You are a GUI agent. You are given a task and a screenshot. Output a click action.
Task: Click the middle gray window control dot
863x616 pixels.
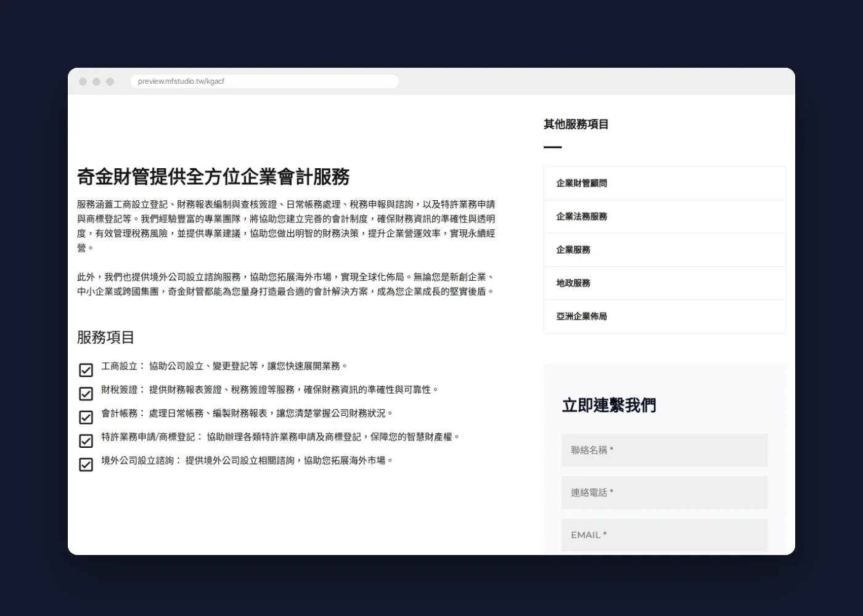[97, 81]
